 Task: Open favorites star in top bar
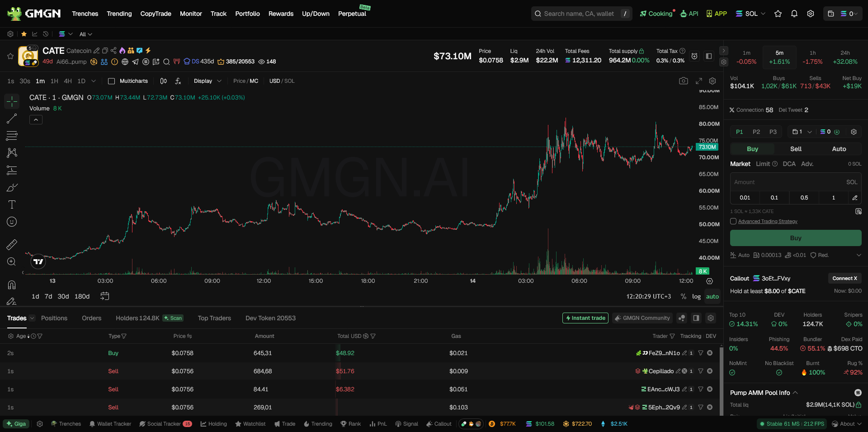(778, 14)
